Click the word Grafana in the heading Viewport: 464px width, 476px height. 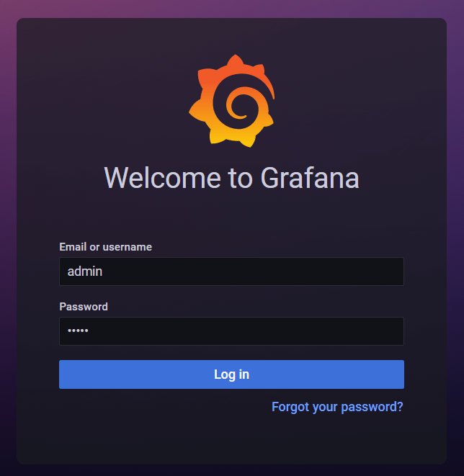(x=310, y=178)
